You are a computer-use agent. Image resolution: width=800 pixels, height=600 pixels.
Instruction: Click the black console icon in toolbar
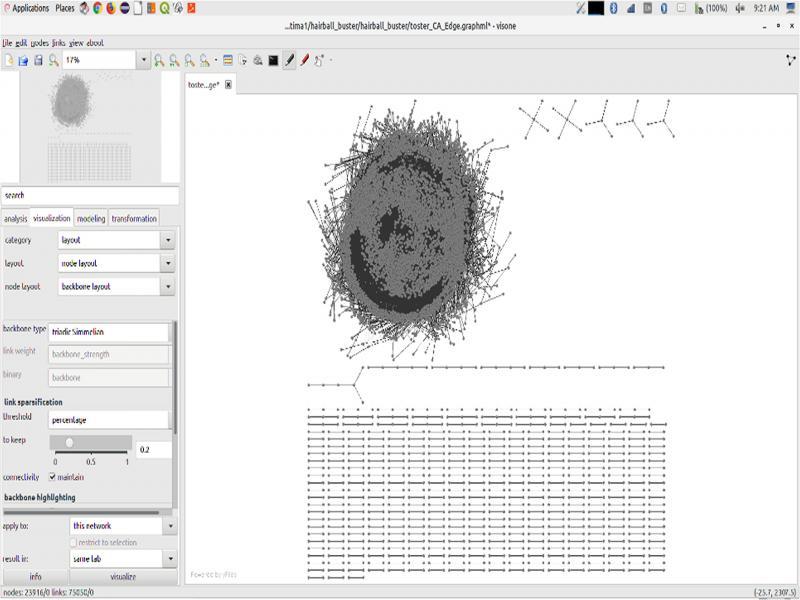point(273,61)
